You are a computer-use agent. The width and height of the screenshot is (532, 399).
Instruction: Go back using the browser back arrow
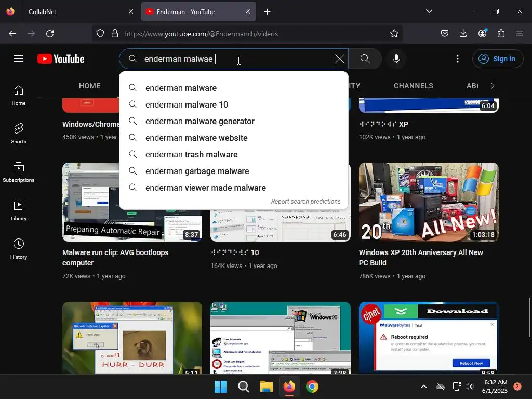point(12,34)
